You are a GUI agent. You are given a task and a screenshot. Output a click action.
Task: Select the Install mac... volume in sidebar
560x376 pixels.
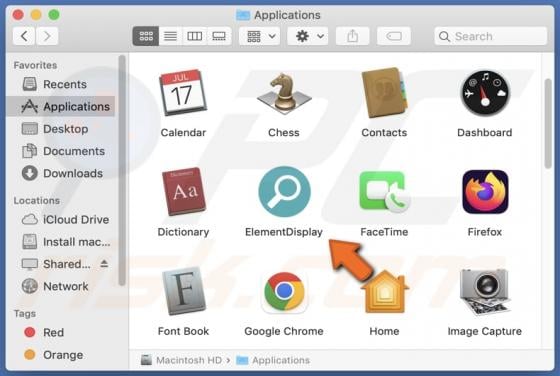point(61,242)
